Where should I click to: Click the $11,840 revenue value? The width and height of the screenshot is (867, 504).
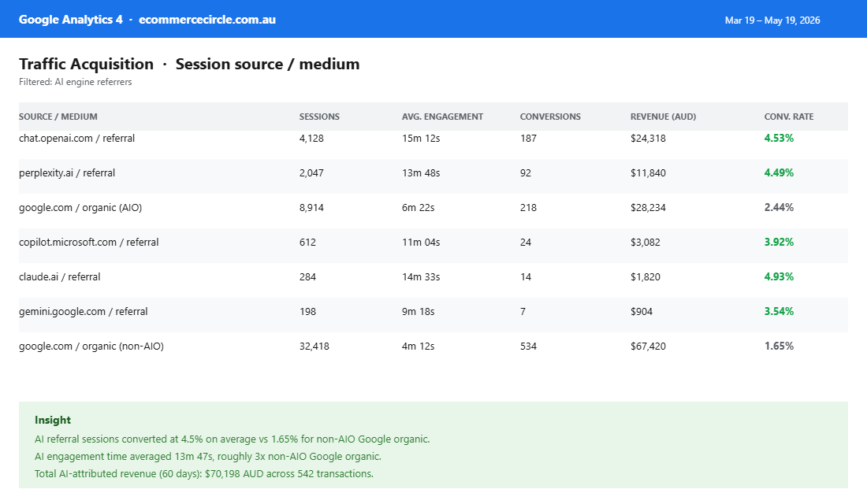[x=648, y=173]
